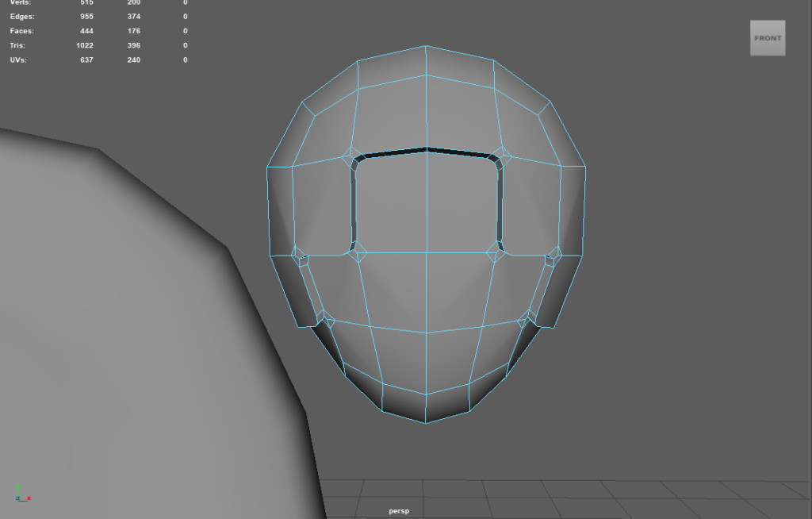
Task: Click the 176 faces count value
Action: 132,31
